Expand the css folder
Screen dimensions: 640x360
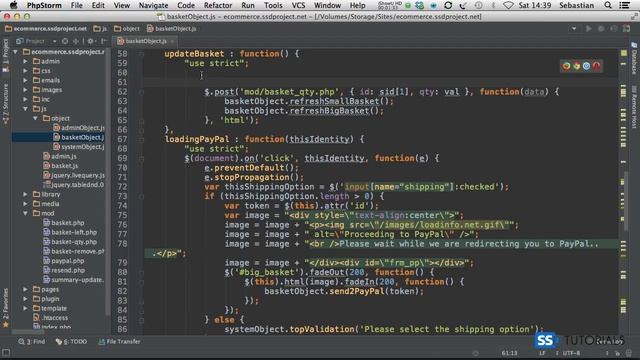[25, 71]
